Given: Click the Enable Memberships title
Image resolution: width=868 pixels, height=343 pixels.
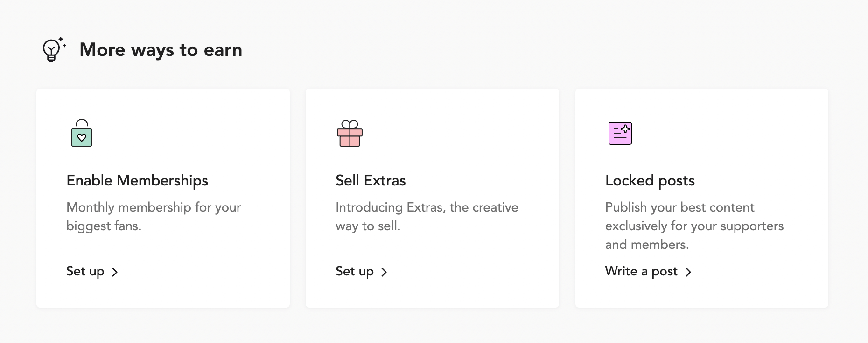Looking at the screenshot, I should coord(137,181).
